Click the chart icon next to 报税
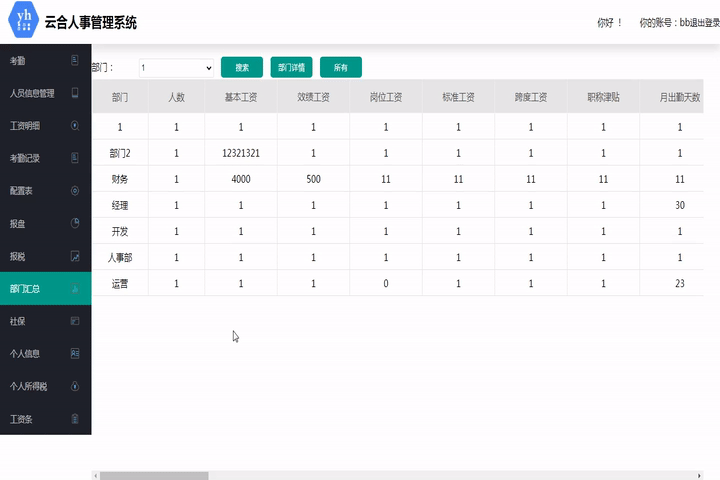Screen dimensions: 720x480 75,256
